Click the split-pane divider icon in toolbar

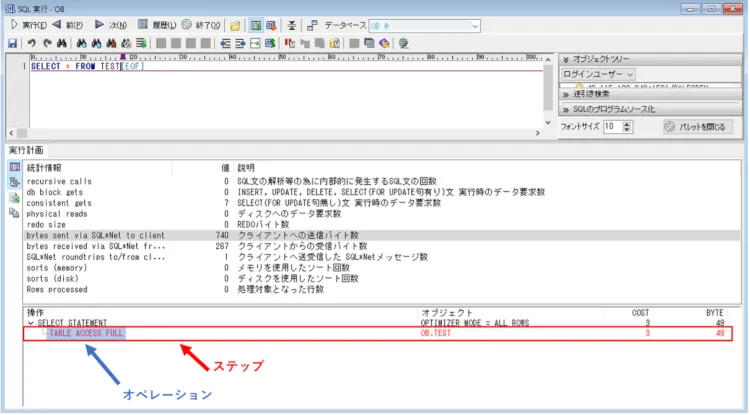point(291,26)
